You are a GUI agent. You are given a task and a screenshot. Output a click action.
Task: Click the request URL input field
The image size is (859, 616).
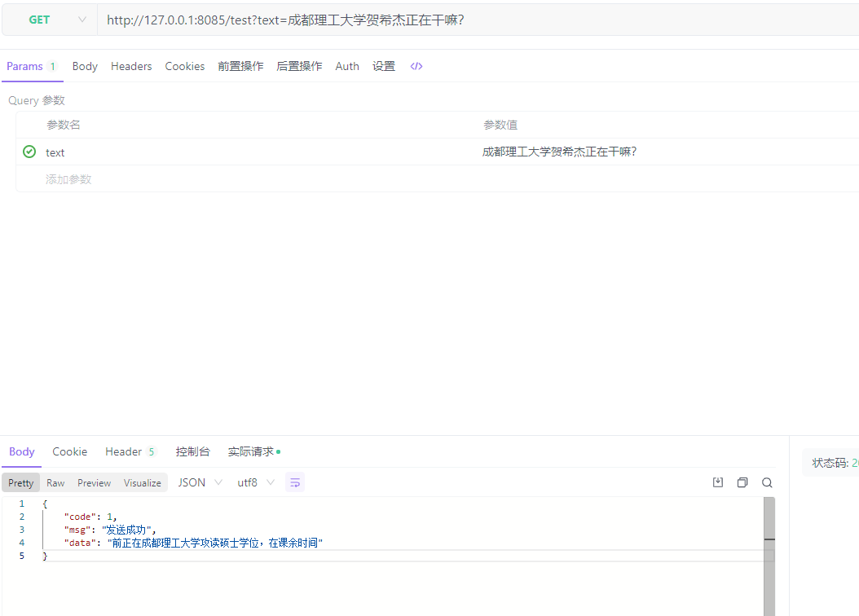(478, 20)
